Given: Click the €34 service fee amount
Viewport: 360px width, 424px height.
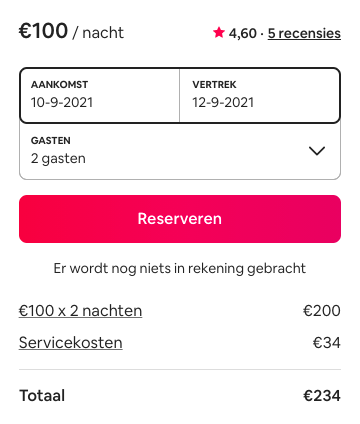Looking at the screenshot, I should (x=327, y=343).
